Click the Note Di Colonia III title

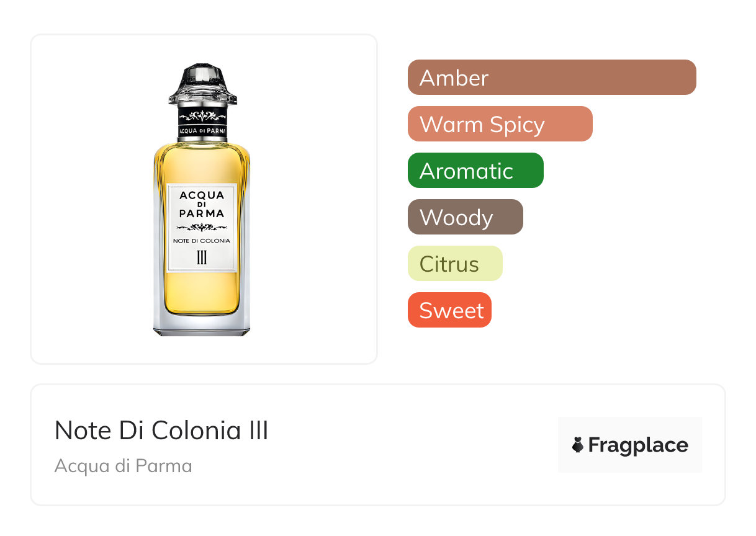click(161, 431)
